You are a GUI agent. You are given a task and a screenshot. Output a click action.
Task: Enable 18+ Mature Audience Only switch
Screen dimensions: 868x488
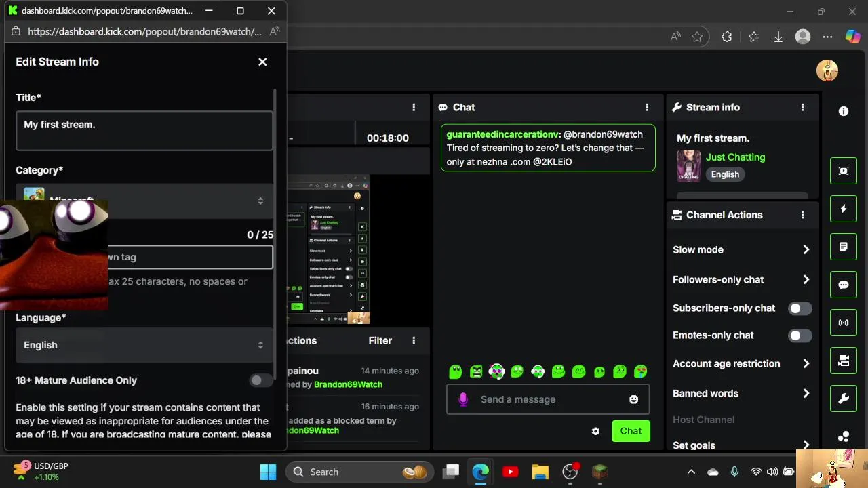click(x=261, y=380)
